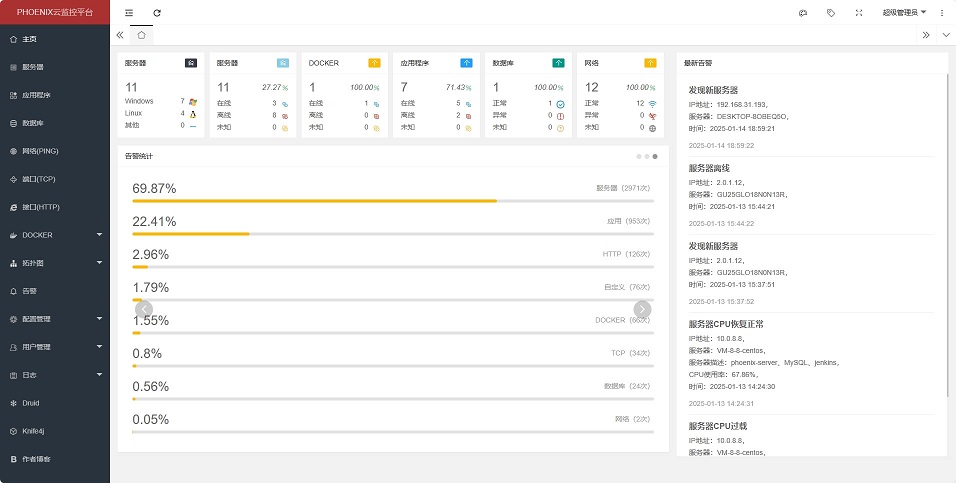Viewport: 956px width, 483px height.
Task: Toggle fullscreen with the expand icon
Action: (859, 13)
